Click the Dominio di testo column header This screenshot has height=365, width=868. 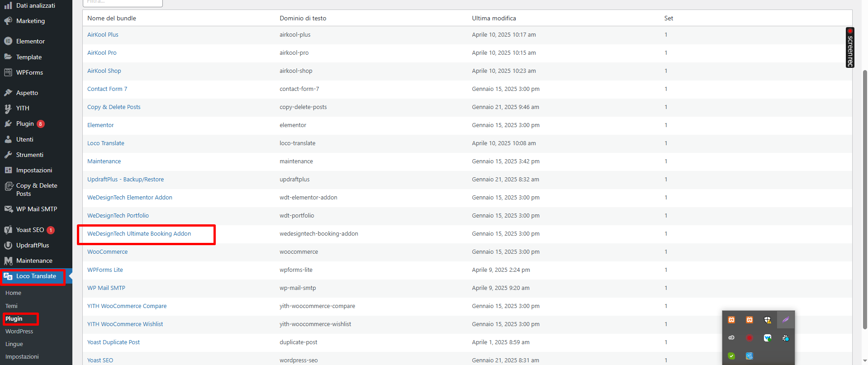click(x=303, y=19)
